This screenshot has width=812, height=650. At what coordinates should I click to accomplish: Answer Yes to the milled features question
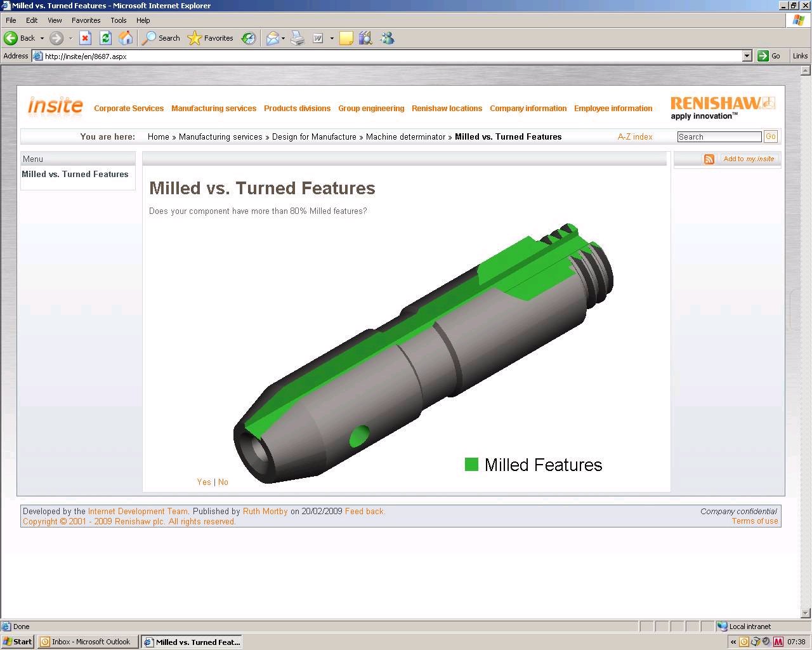(204, 482)
